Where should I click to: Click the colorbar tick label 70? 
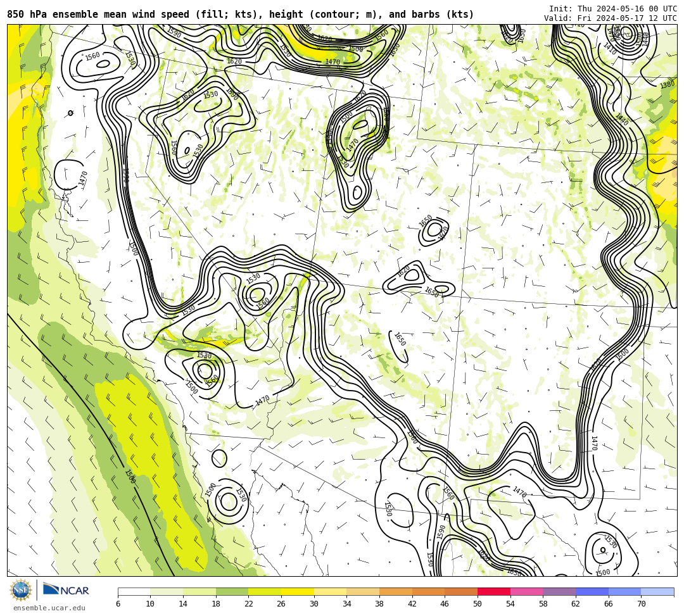641,604
